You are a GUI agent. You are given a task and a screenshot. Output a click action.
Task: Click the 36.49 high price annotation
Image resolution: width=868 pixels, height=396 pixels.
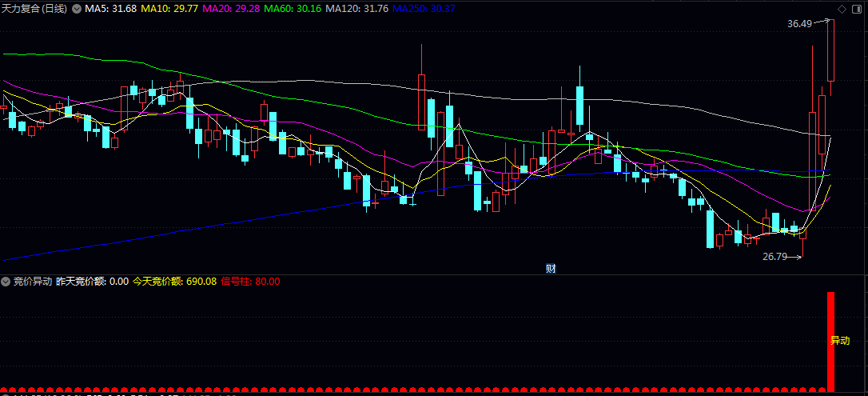[798, 24]
